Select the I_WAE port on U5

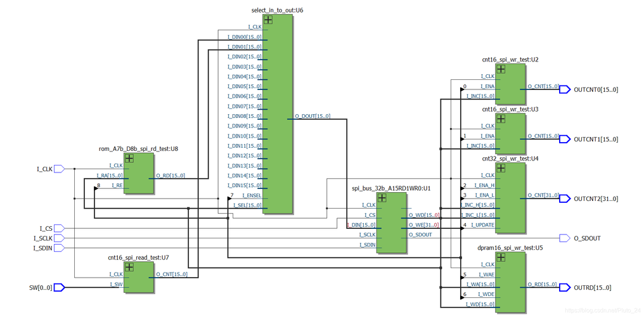point(487,275)
